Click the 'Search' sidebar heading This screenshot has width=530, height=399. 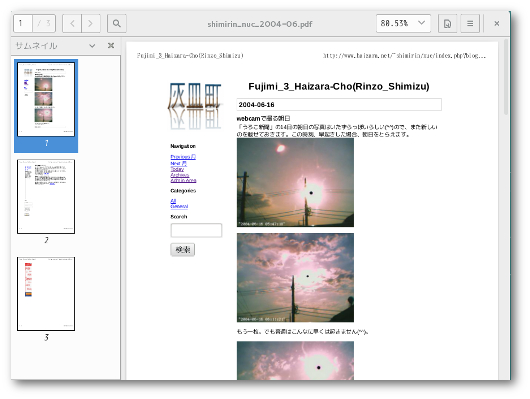coord(178,216)
